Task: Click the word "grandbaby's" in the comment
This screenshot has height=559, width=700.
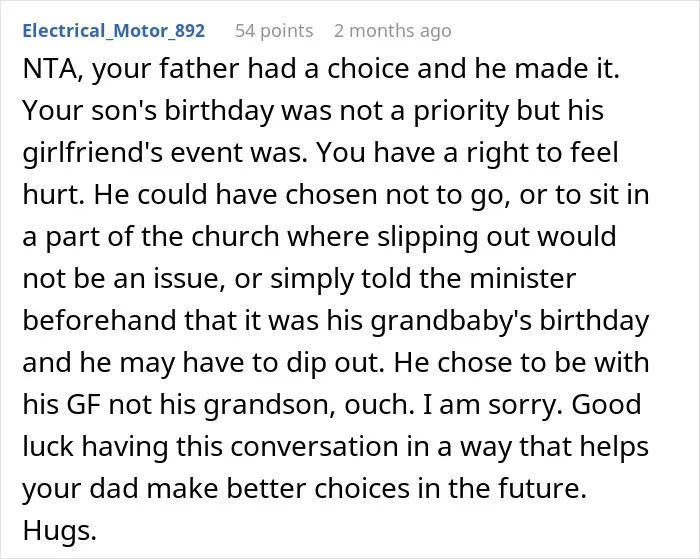Action: click(451, 321)
